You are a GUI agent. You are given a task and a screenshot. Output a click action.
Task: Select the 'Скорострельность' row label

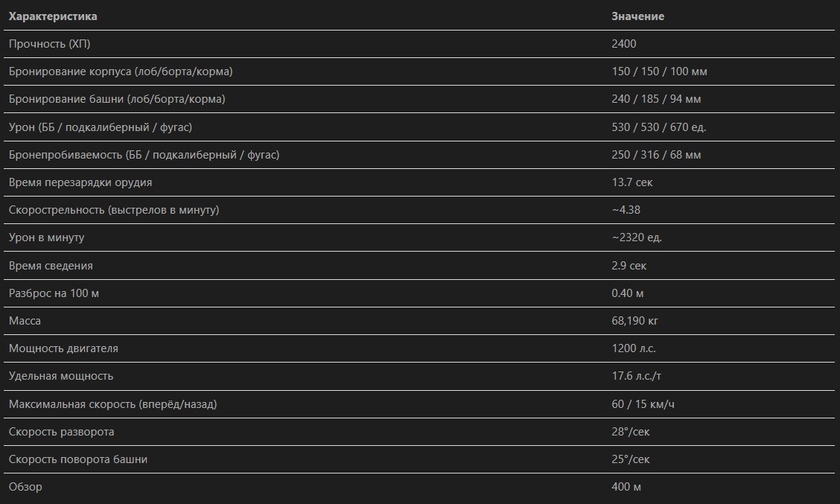tap(114, 210)
